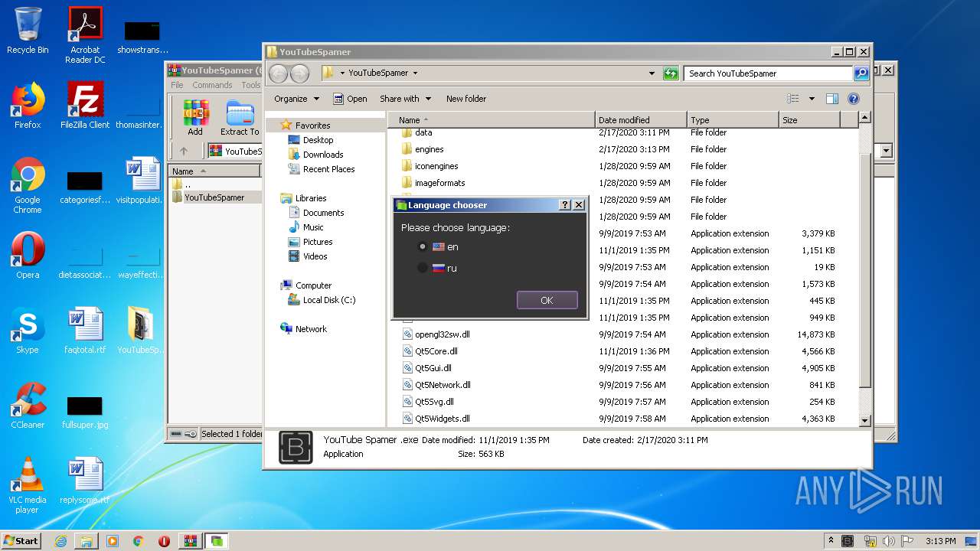Click the green refresh icon beside address bar
This screenshot has height=551, width=980.
pos(671,73)
